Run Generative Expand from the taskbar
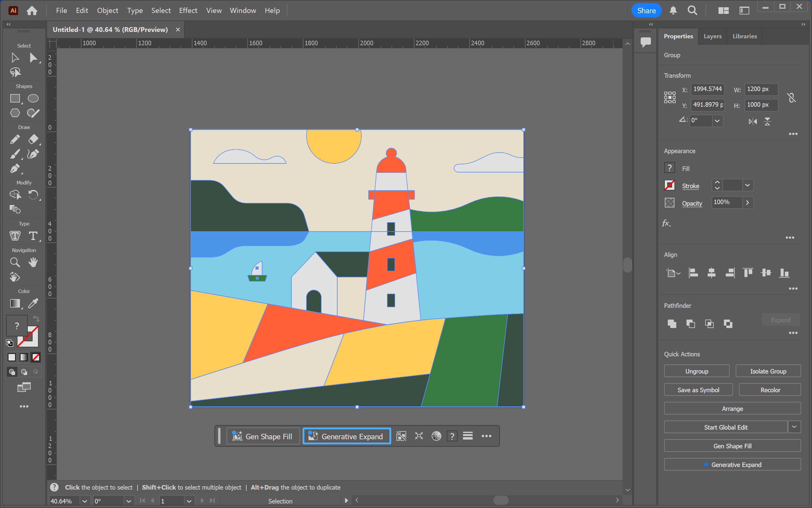 [346, 436]
